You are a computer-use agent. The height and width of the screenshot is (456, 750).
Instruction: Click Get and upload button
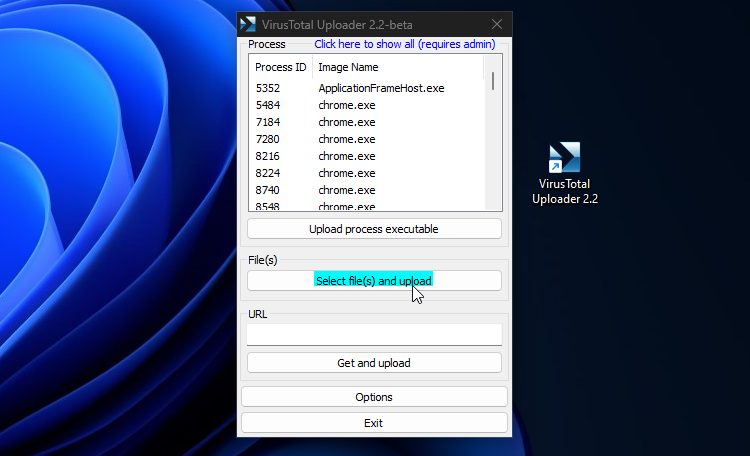point(374,363)
